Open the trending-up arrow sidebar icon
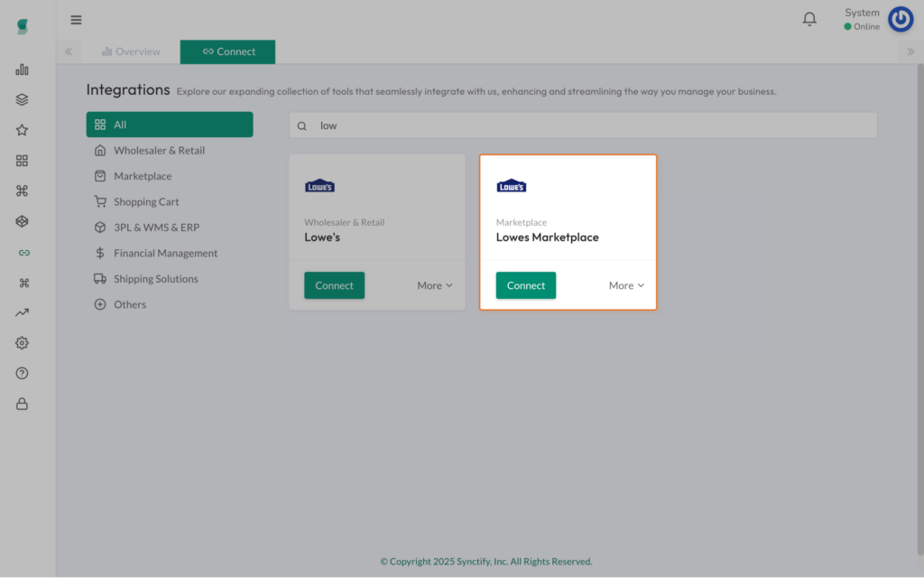 pyautogui.click(x=22, y=312)
